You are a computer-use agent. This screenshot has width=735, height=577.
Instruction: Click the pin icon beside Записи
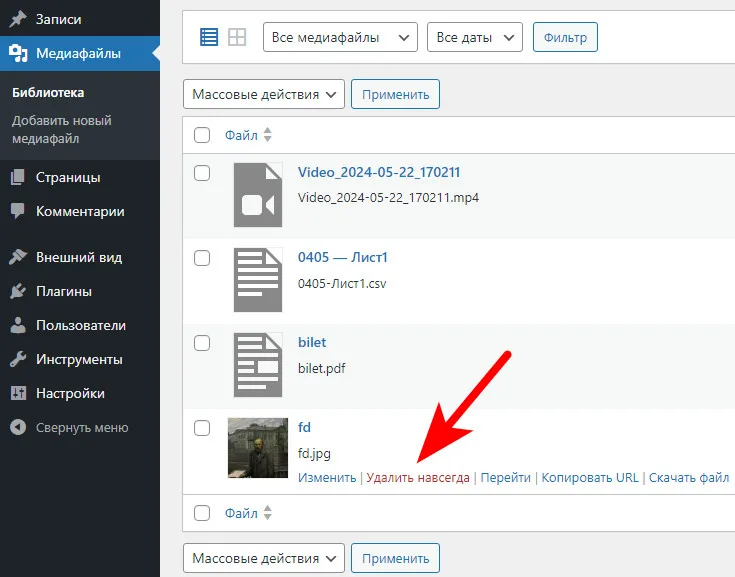tap(18, 19)
